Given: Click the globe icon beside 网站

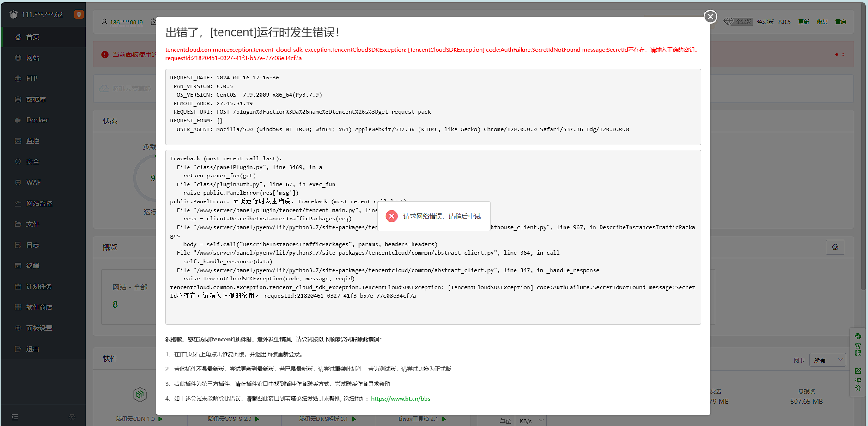Looking at the screenshot, I should 18,58.
